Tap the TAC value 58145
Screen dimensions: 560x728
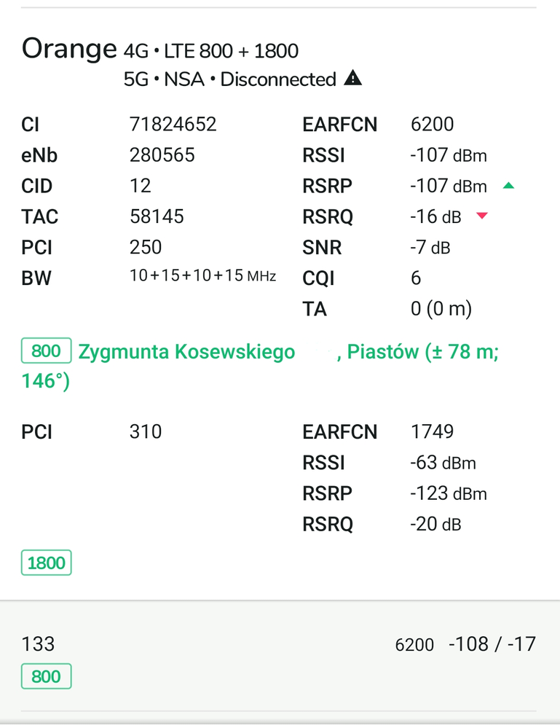click(157, 216)
